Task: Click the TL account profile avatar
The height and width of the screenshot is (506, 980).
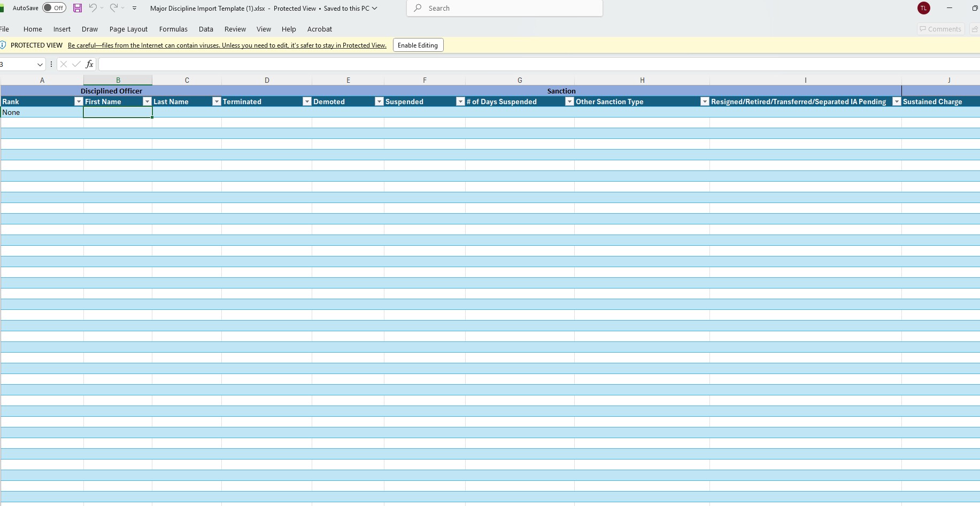Action: point(923,8)
